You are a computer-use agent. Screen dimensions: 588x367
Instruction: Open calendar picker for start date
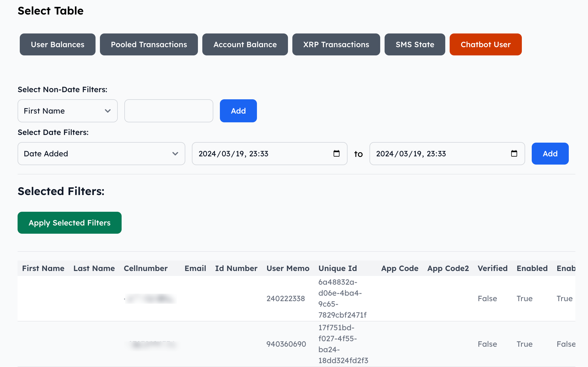pos(336,154)
